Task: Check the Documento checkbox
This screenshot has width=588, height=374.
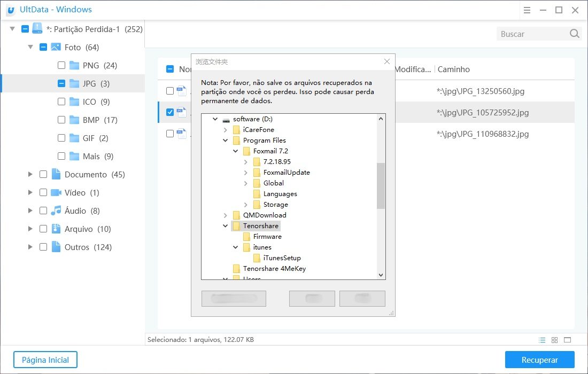Action: coord(43,174)
